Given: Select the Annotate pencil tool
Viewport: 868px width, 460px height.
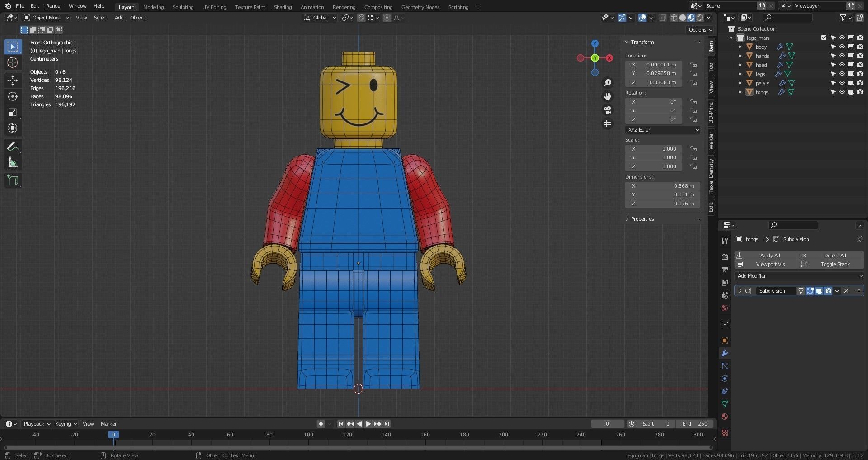Looking at the screenshot, I should click(x=13, y=146).
